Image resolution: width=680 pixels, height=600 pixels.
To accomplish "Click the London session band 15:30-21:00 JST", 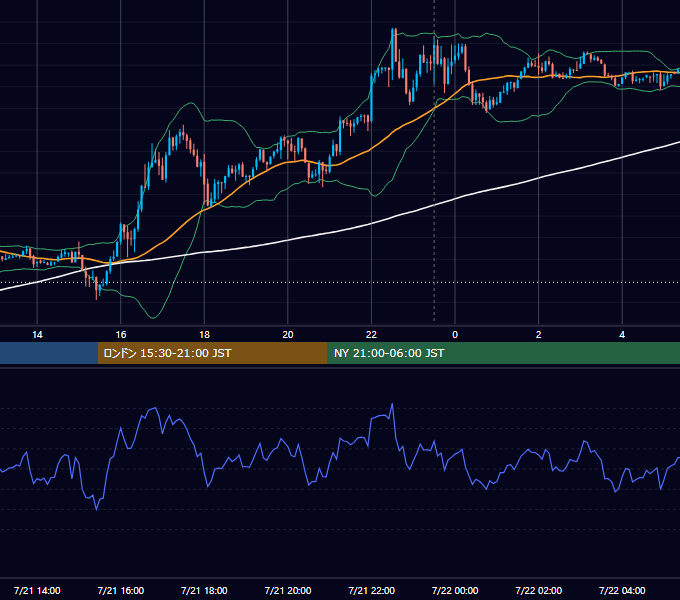I will (212, 353).
